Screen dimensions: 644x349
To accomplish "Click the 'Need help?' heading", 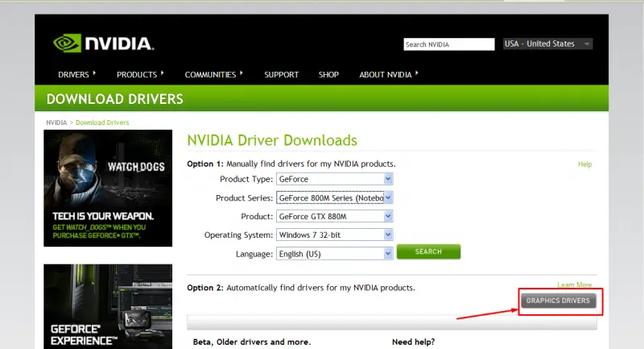I will coord(413,342).
